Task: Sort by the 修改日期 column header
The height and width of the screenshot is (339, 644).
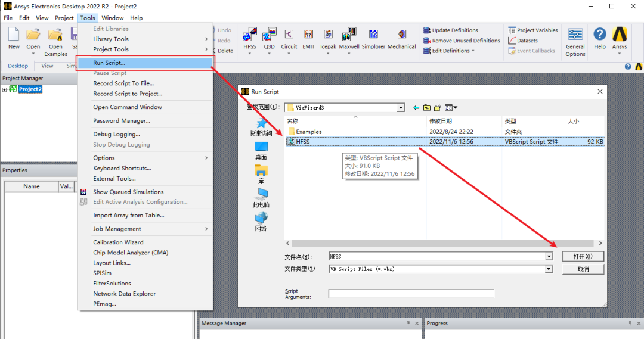Action: (x=464, y=121)
